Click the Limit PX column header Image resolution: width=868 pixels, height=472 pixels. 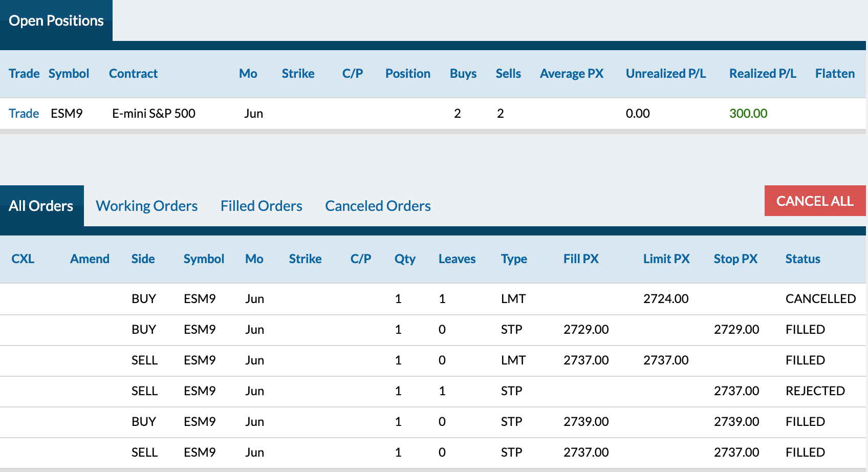click(x=666, y=259)
